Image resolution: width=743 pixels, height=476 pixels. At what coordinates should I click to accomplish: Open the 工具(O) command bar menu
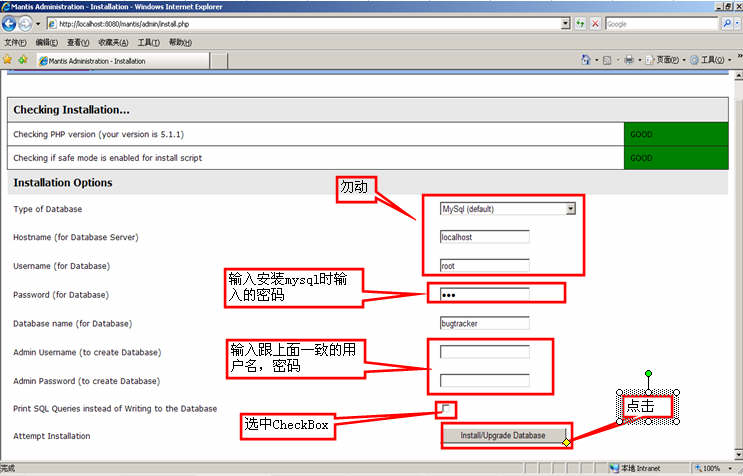(711, 60)
